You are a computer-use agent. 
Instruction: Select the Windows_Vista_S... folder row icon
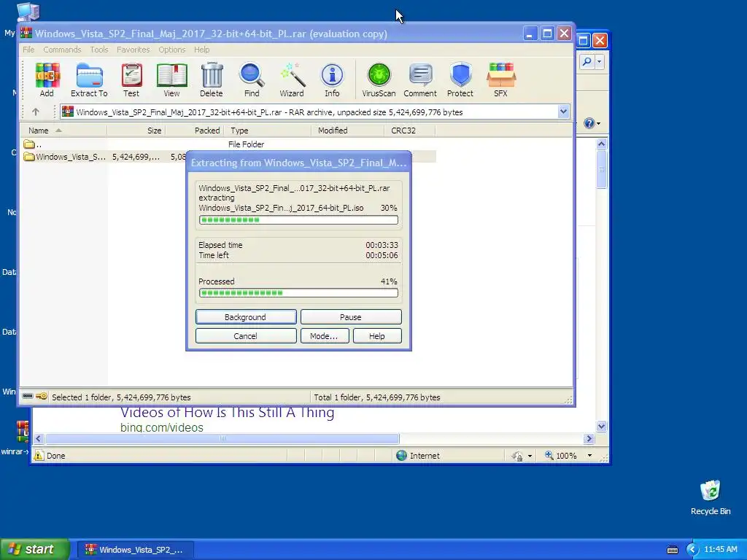point(29,157)
